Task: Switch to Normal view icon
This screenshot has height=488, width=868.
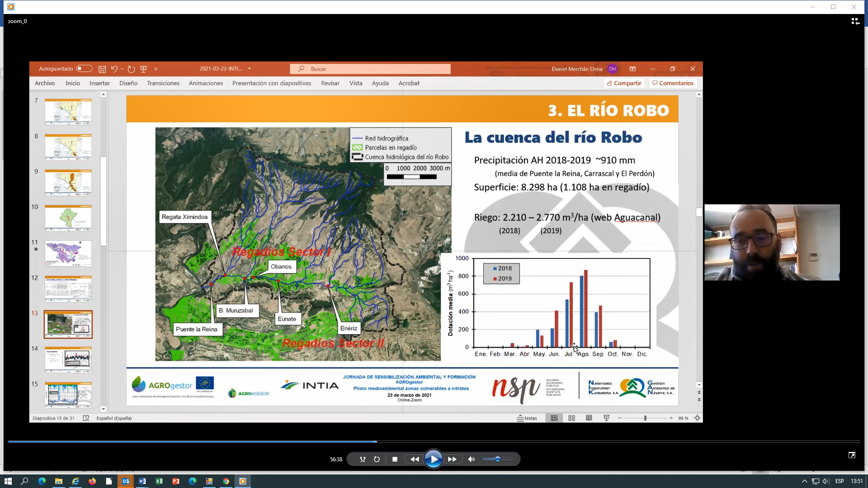Action: [x=554, y=418]
